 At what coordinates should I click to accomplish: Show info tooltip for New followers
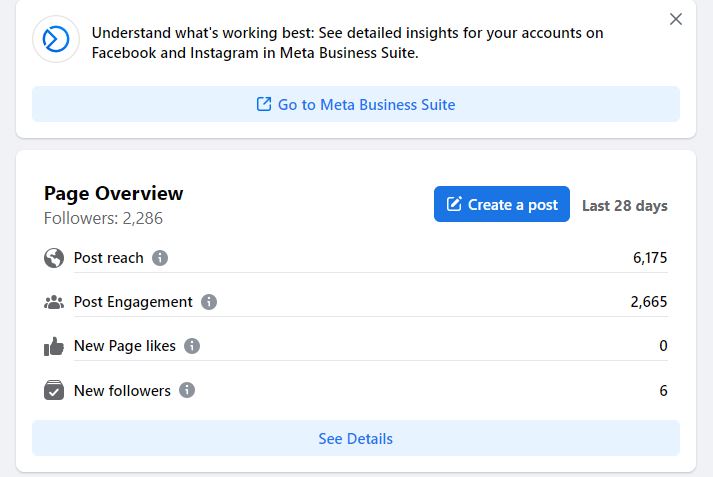[187, 391]
